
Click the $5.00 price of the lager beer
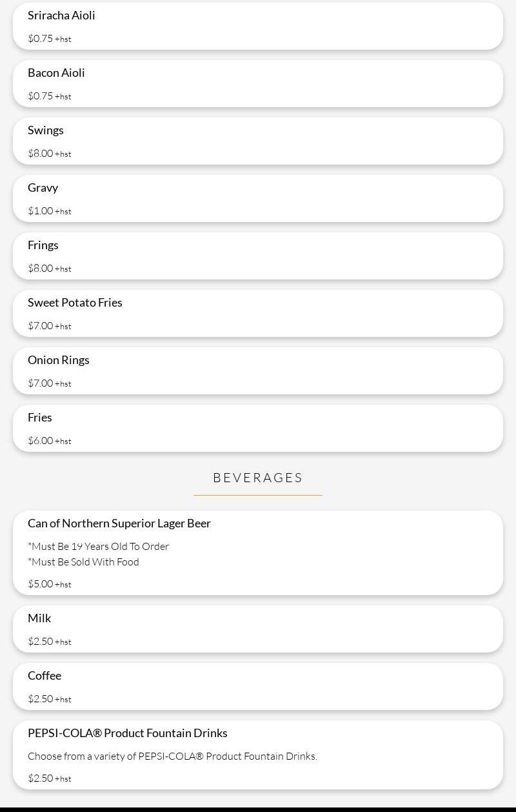(41, 584)
